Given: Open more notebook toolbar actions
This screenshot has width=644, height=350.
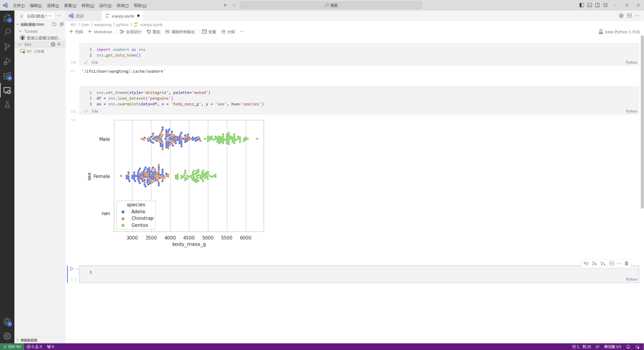Looking at the screenshot, I should coord(242,32).
